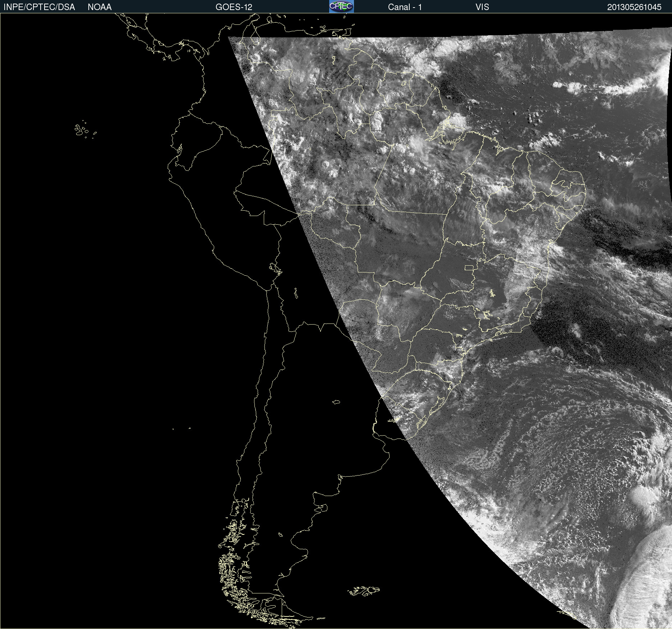The image size is (672, 629).
Task: Click the VIS channel label
Action: point(482,7)
